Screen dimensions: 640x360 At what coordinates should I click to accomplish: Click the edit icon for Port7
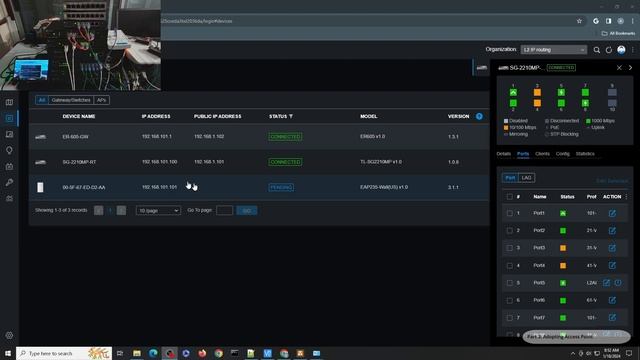612,318
